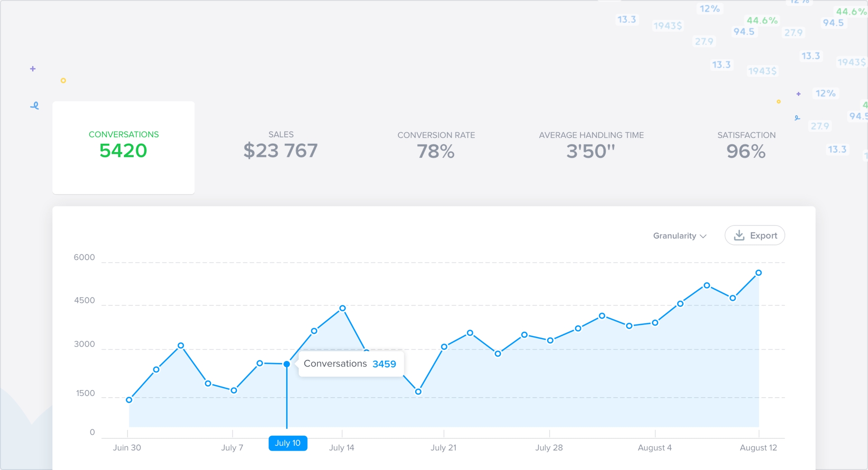Click the August 4 axis label

click(654, 447)
